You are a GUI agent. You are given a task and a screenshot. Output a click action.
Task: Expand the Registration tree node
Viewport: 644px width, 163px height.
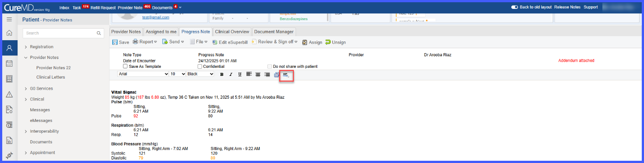(26, 47)
